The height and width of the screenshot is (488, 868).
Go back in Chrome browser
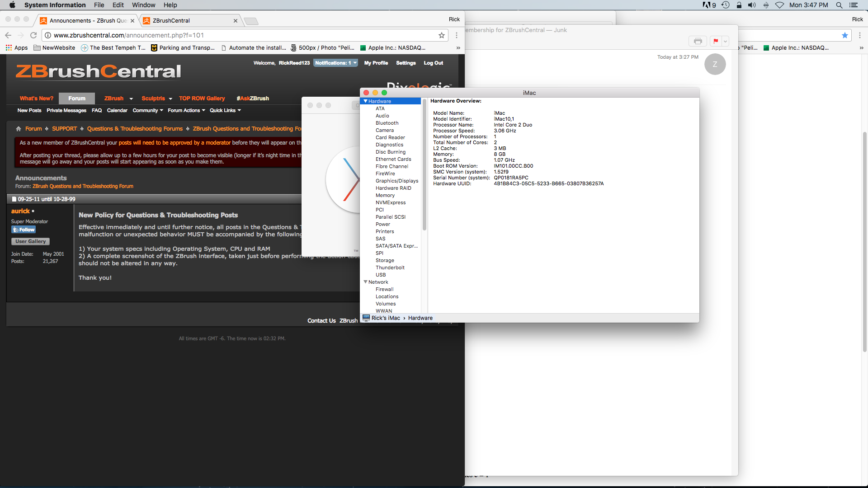(8, 35)
